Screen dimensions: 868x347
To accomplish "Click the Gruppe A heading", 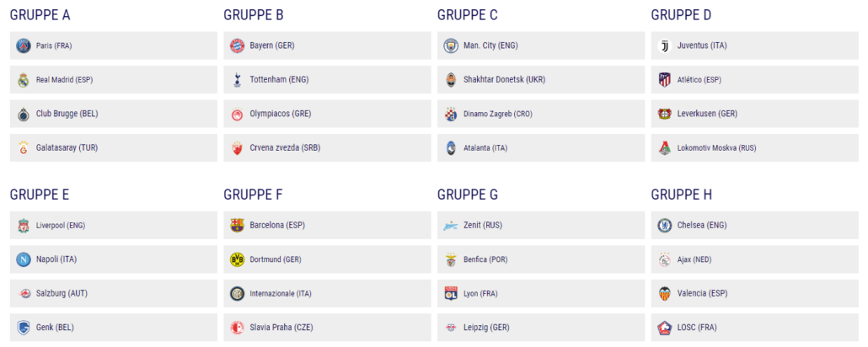I will (40, 15).
